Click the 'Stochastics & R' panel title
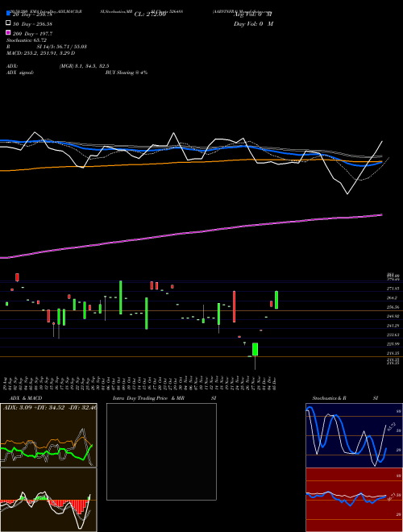 click(x=329, y=398)
